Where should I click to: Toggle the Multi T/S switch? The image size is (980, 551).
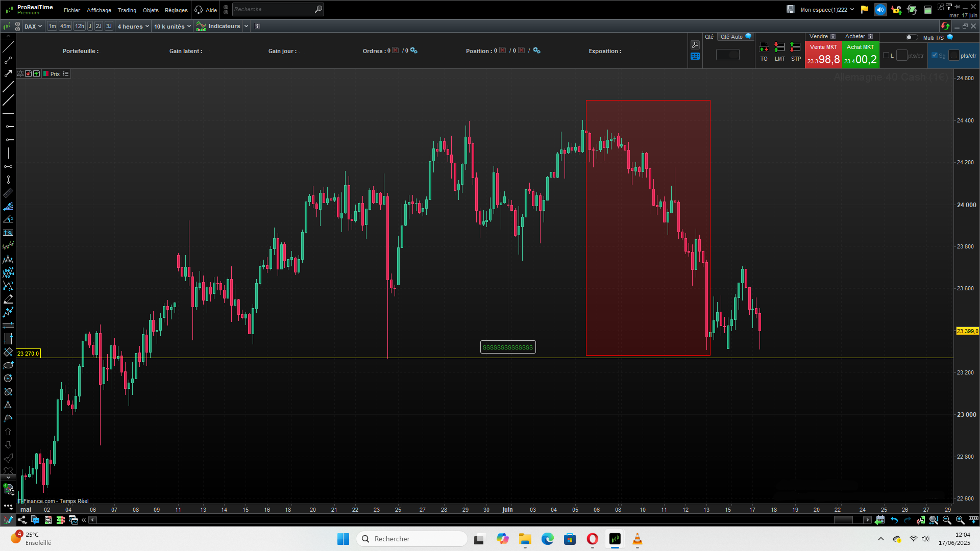click(912, 37)
